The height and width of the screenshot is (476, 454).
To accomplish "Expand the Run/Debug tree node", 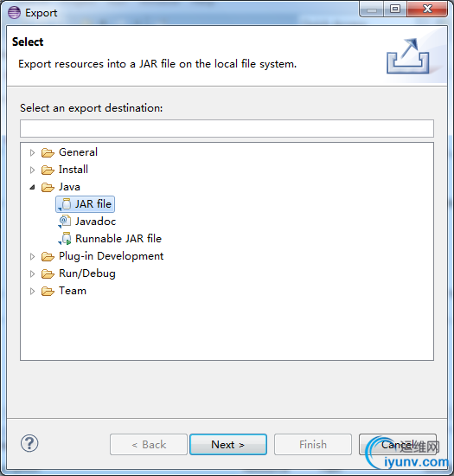I will (32, 274).
